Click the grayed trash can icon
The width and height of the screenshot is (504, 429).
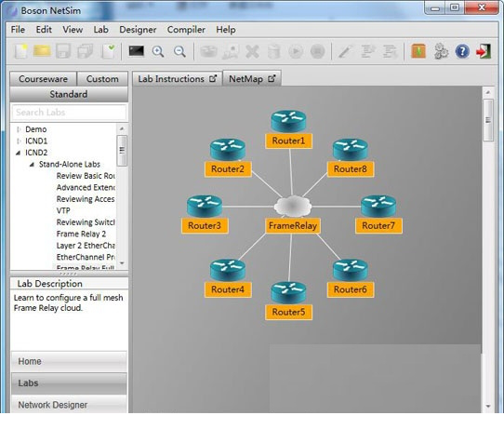pyautogui.click(x=274, y=51)
